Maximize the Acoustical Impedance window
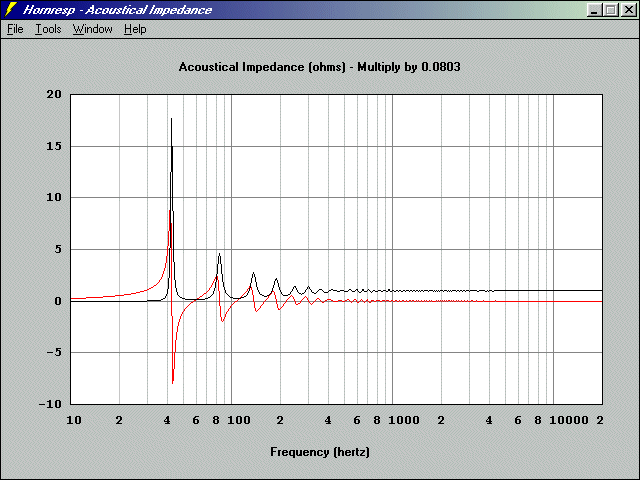The height and width of the screenshot is (480, 640). click(x=611, y=10)
